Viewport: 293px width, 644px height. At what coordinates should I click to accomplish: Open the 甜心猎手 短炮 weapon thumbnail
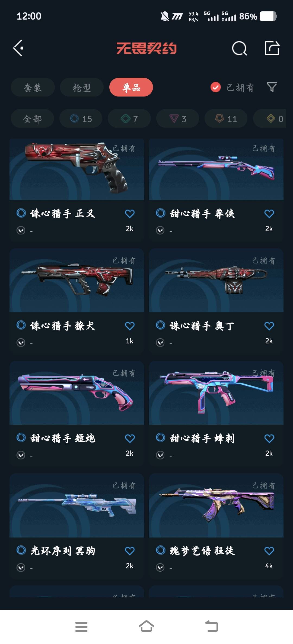point(77,393)
